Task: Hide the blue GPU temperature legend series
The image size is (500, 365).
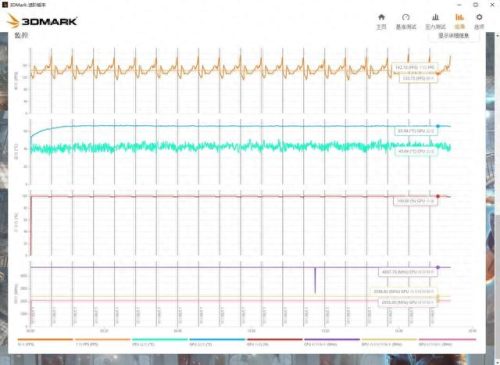Action: tap(217, 342)
